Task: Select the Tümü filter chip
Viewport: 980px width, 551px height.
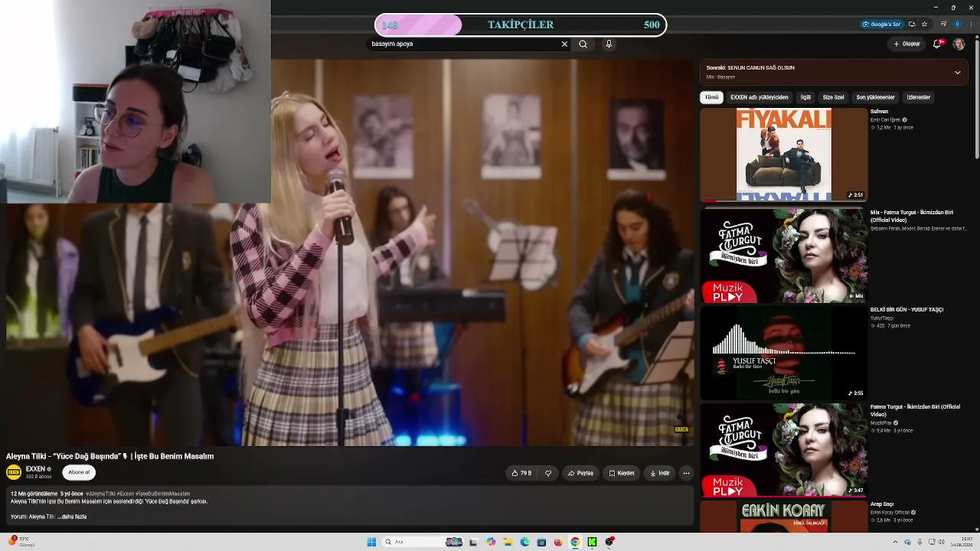Action: click(712, 97)
